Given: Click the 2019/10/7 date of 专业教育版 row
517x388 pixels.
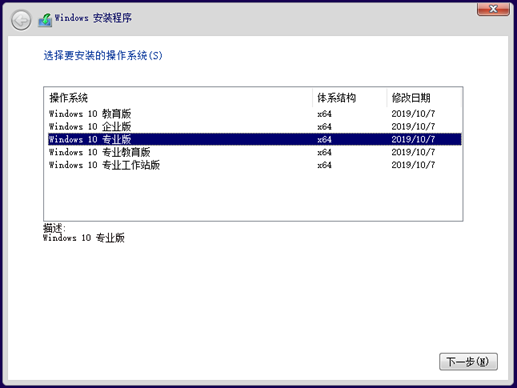Looking at the screenshot, I should point(413,152).
